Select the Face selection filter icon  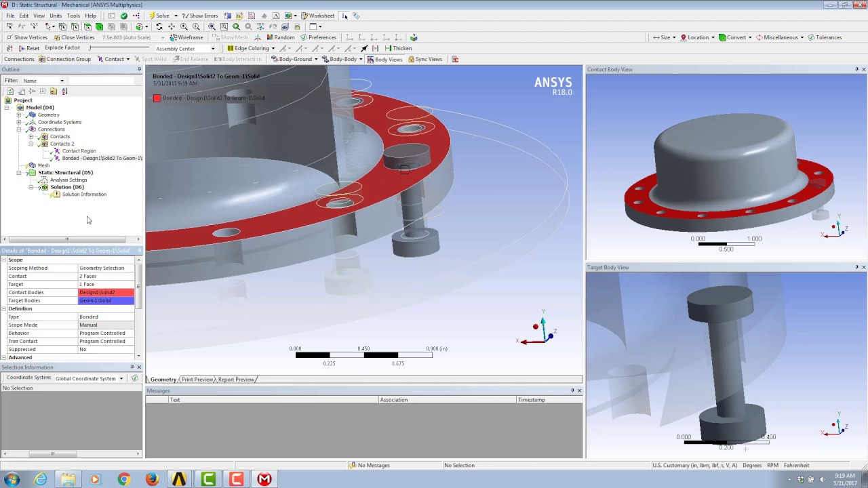click(87, 26)
